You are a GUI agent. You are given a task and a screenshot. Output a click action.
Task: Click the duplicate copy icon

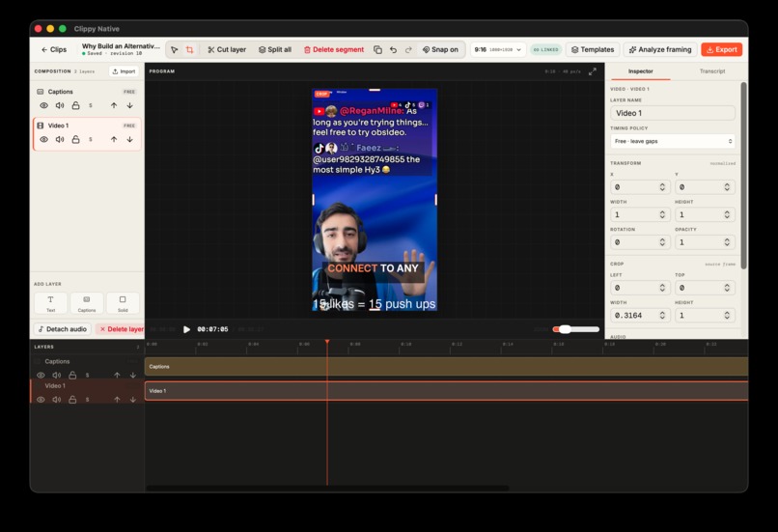pyautogui.click(x=377, y=49)
